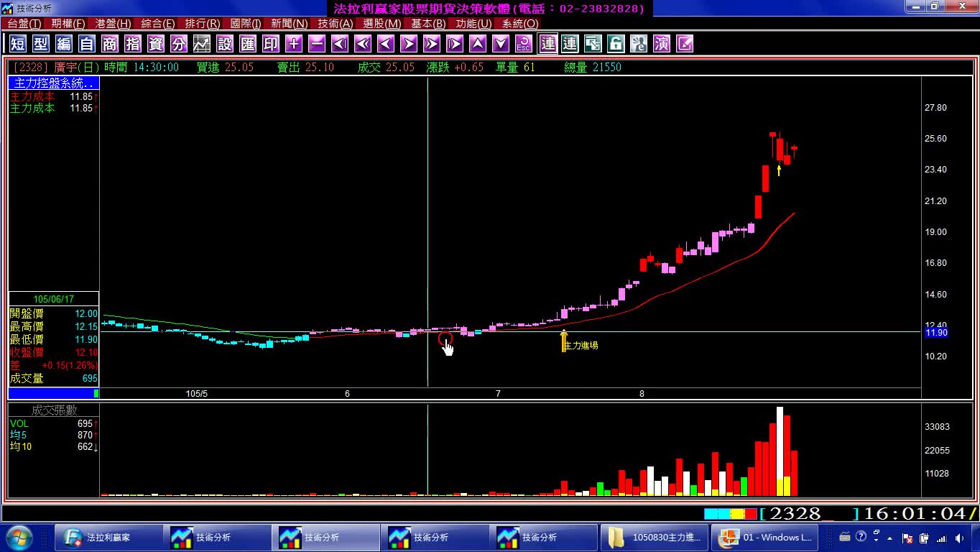980x552 pixels.
Task: Click the 均5 moving average value 870
Action: 85,435
